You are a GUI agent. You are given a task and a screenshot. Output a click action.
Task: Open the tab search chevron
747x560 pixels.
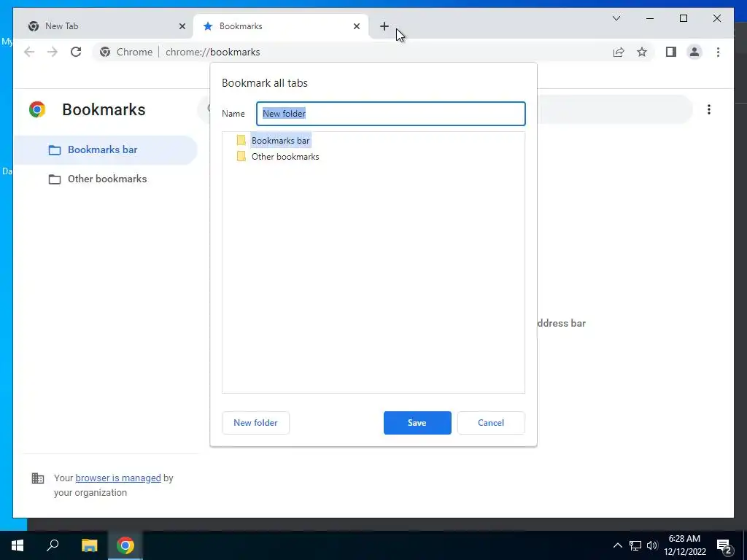click(x=616, y=18)
